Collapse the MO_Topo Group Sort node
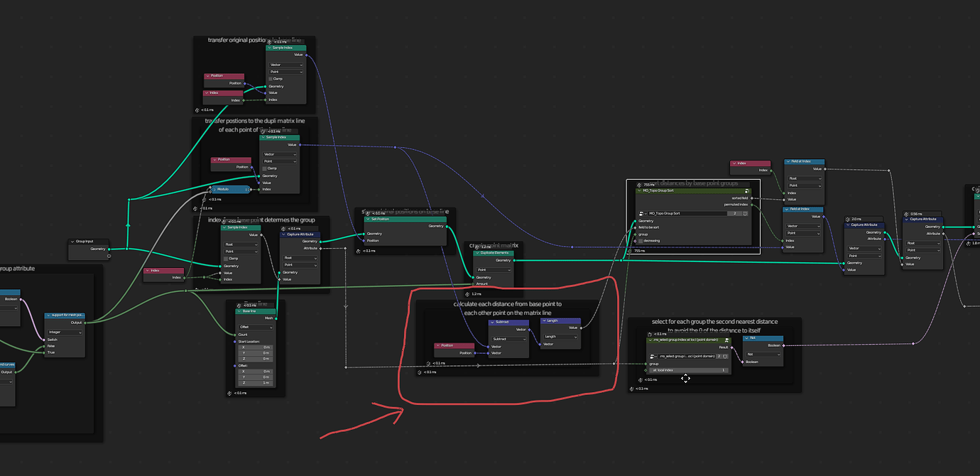The image size is (980, 476). (639, 191)
